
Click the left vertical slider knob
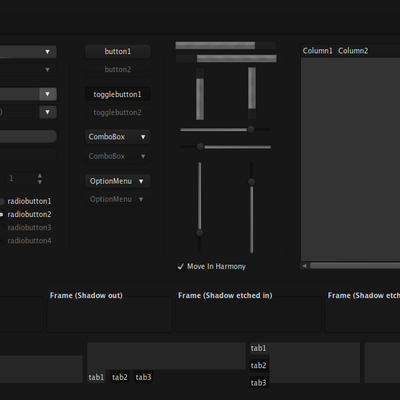[199, 233]
